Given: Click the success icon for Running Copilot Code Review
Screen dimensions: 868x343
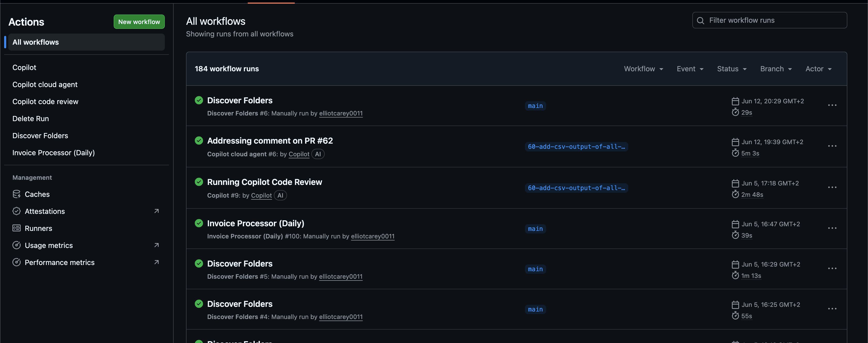Looking at the screenshot, I should [199, 182].
